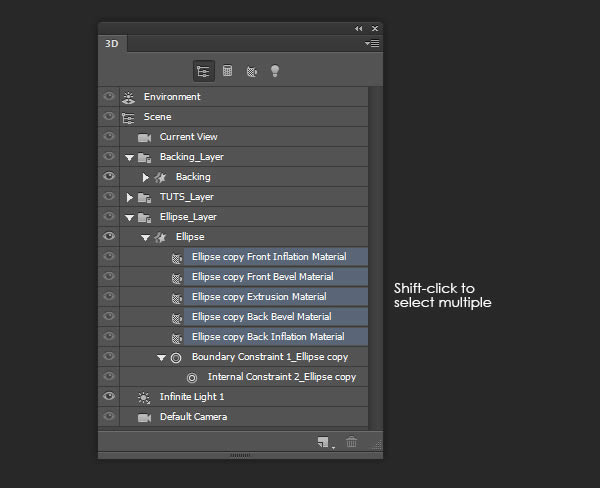Screen dimensions: 600x488
Task: Filter the 3D panel by materials
Action: 251,71
